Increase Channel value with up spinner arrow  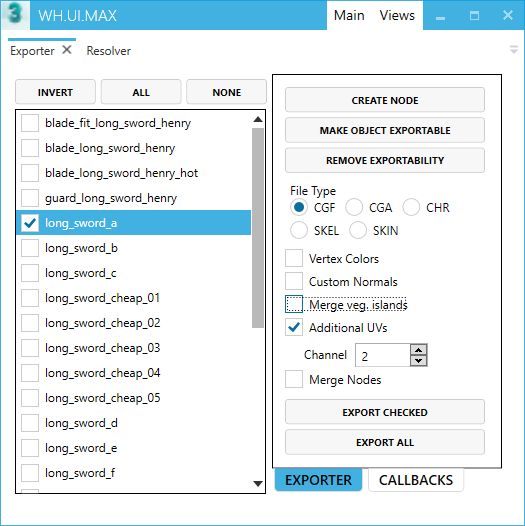coord(418,350)
